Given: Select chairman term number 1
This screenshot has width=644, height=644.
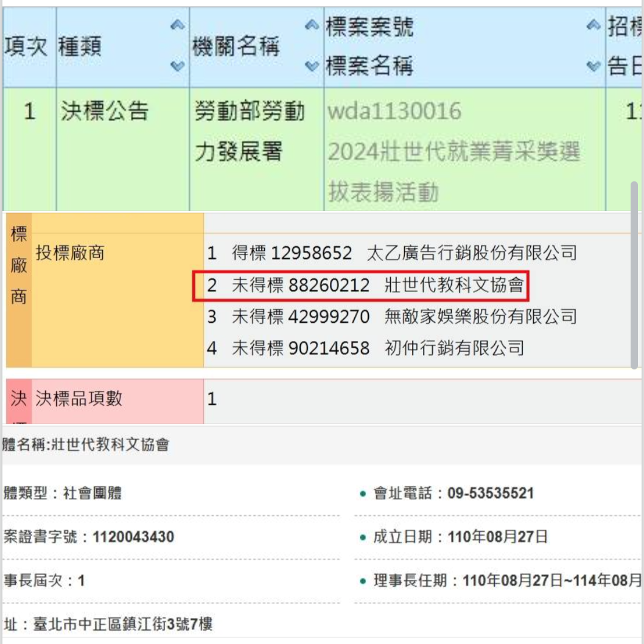Looking at the screenshot, I should click(82, 581).
